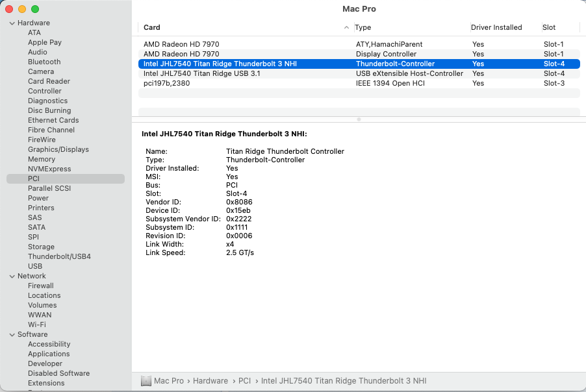Open Wi-Fi in the sidebar
This screenshot has height=392, width=586.
[37, 325]
